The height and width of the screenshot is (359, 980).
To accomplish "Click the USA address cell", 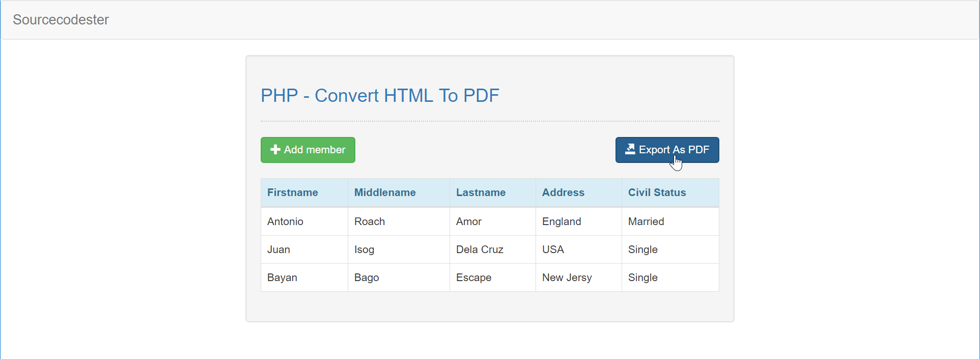I will pyautogui.click(x=553, y=250).
